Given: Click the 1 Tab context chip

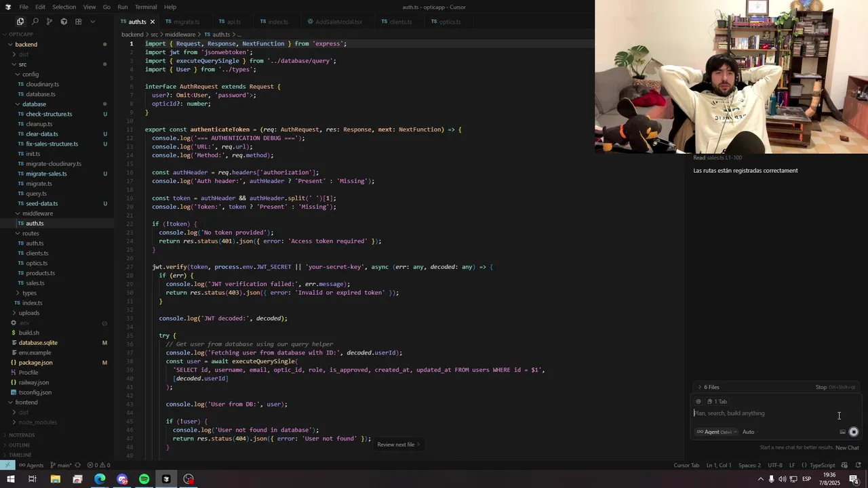Looking at the screenshot, I should (x=717, y=401).
